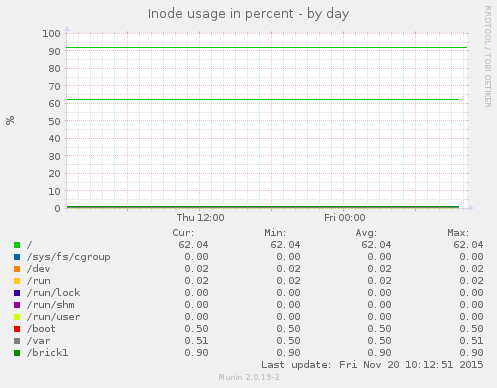The width and height of the screenshot is (497, 388).
Task: Click the Avg value 0.90 for /brick1
Action: 379,353
